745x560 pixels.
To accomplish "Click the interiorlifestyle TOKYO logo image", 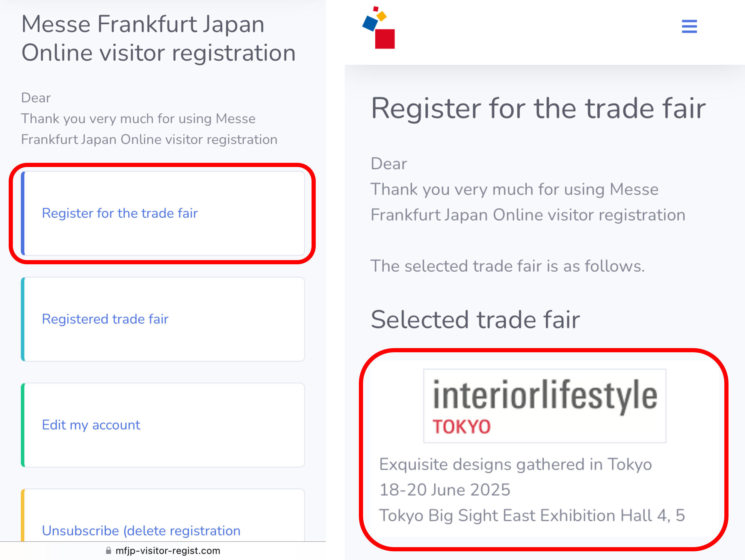I will click(x=545, y=406).
